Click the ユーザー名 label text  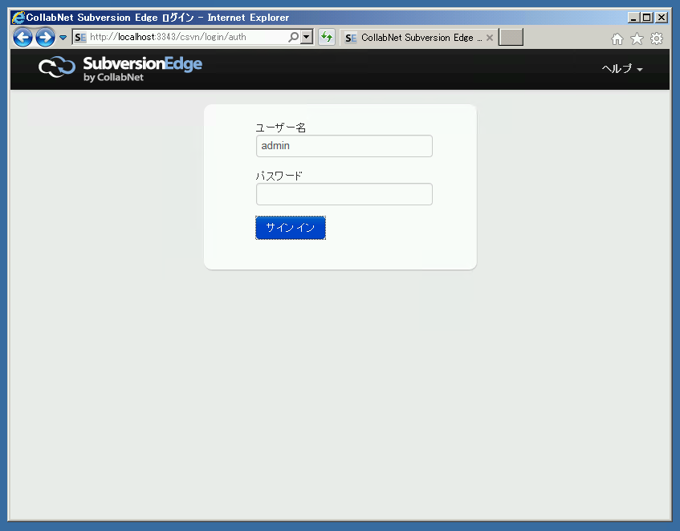tap(281, 128)
